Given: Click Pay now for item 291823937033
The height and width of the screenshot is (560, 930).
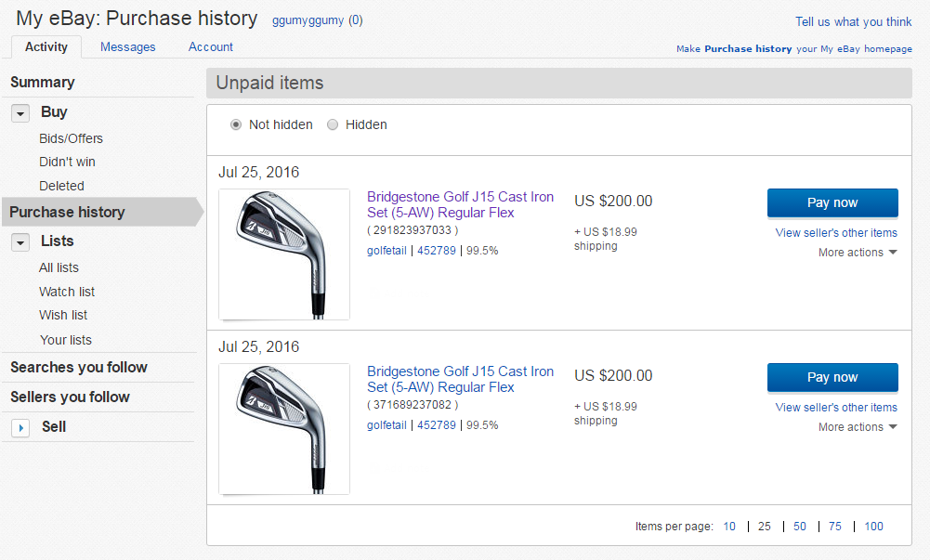Looking at the screenshot, I should (x=832, y=202).
